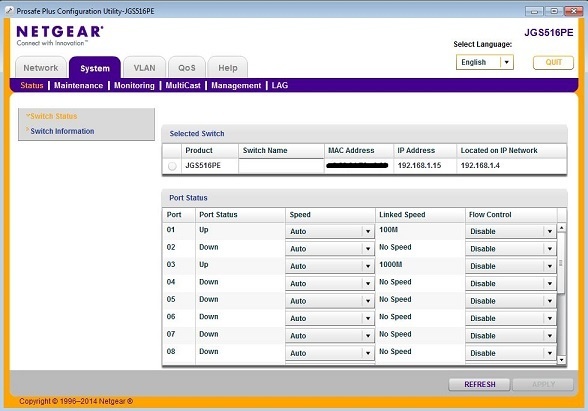
Task: Close the Prosafe Plus utility window
Action: pos(573,11)
